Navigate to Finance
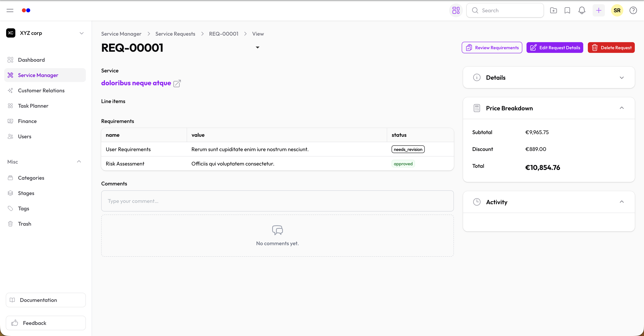644x336 pixels. point(45,121)
